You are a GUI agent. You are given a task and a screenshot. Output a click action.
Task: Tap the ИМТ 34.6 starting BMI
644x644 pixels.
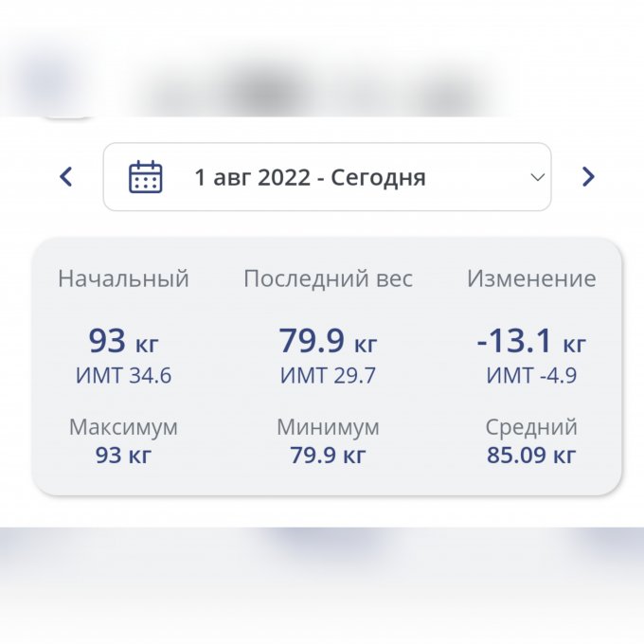pyautogui.click(x=123, y=375)
